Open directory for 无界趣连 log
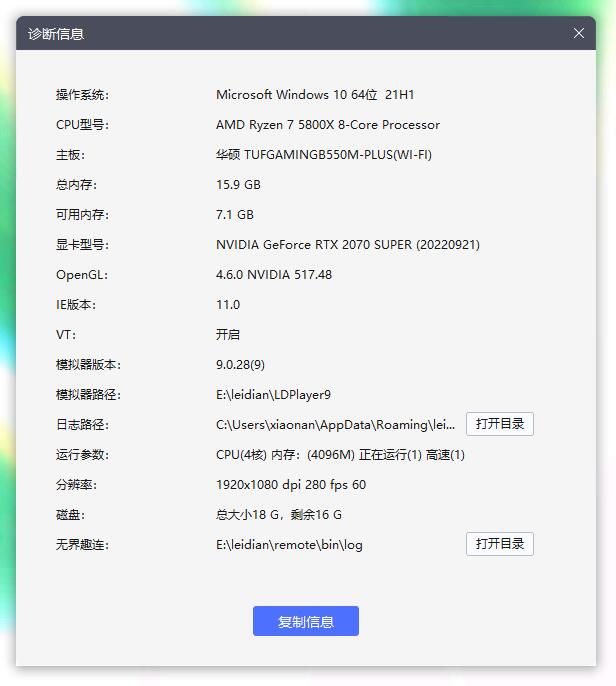This screenshot has width=616, height=686. (499, 544)
